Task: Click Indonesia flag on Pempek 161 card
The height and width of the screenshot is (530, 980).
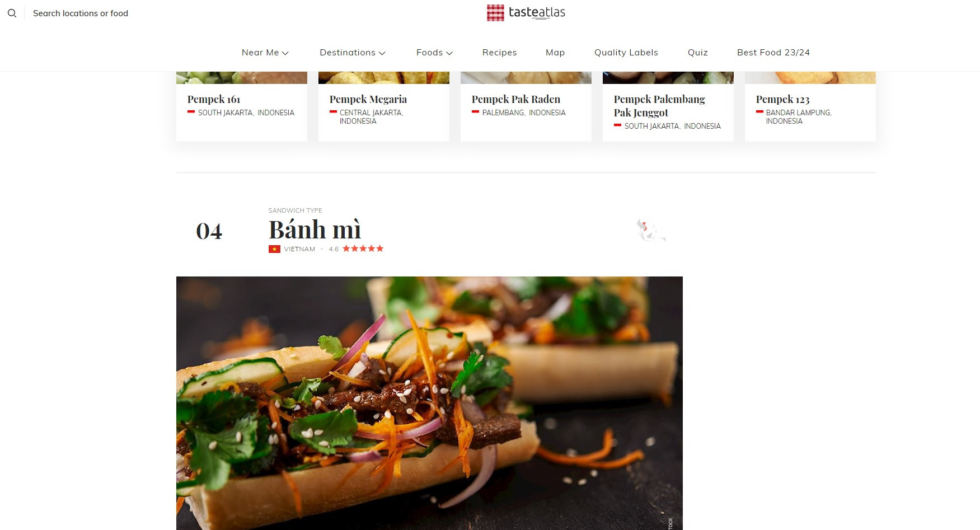Action: [191, 112]
